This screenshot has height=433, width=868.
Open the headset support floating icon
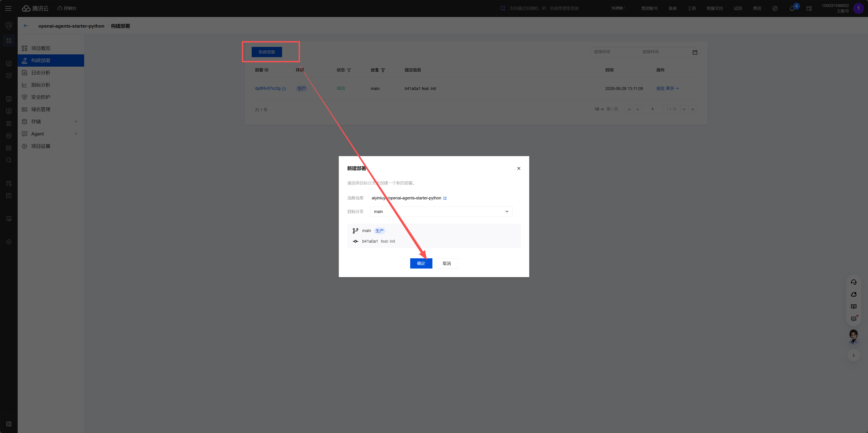(x=853, y=282)
